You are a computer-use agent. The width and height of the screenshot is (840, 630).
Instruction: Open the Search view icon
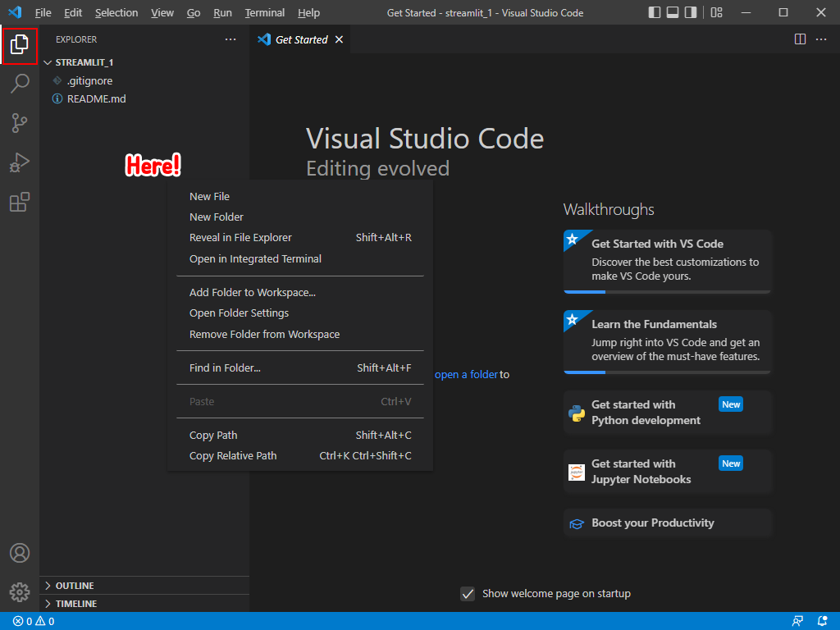(x=20, y=84)
